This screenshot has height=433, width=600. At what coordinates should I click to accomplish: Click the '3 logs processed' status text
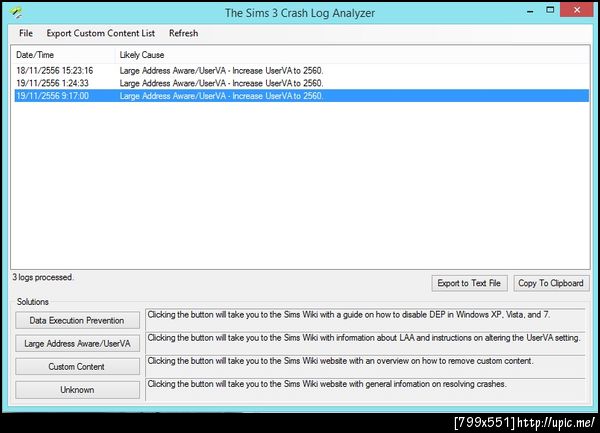click(43, 277)
